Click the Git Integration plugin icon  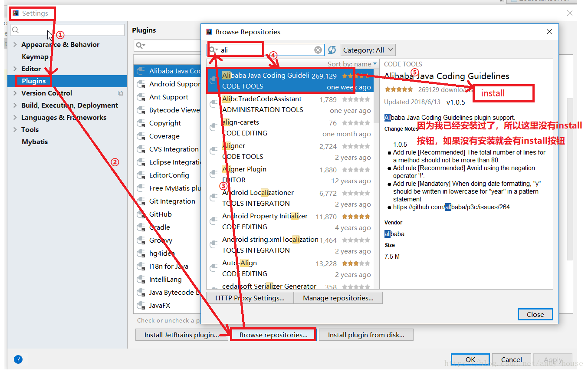[141, 201]
